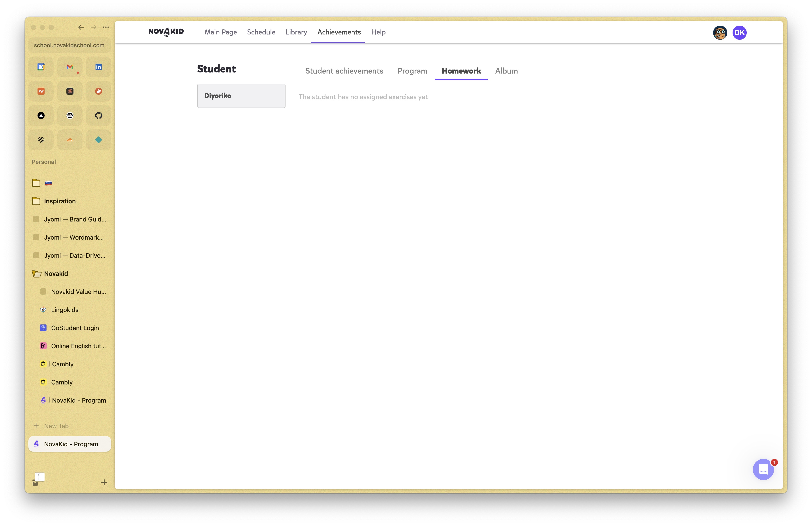
Task: Open the Schedule menu item
Action: (x=261, y=32)
